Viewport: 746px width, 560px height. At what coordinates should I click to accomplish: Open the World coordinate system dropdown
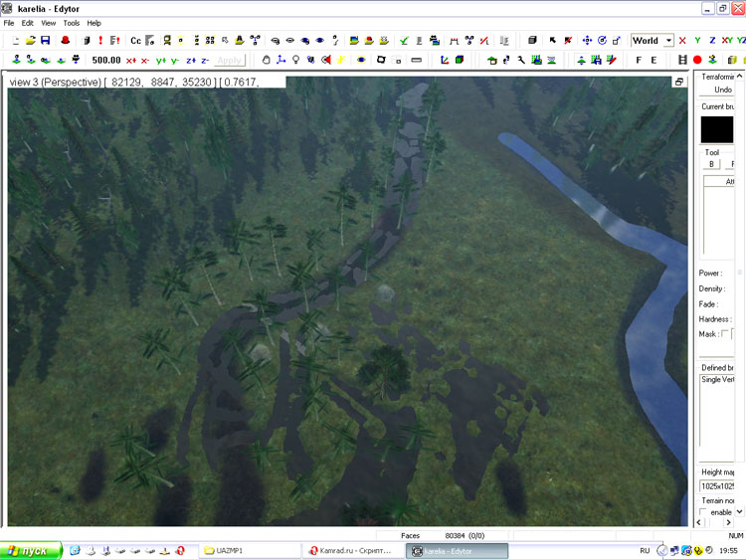668,41
